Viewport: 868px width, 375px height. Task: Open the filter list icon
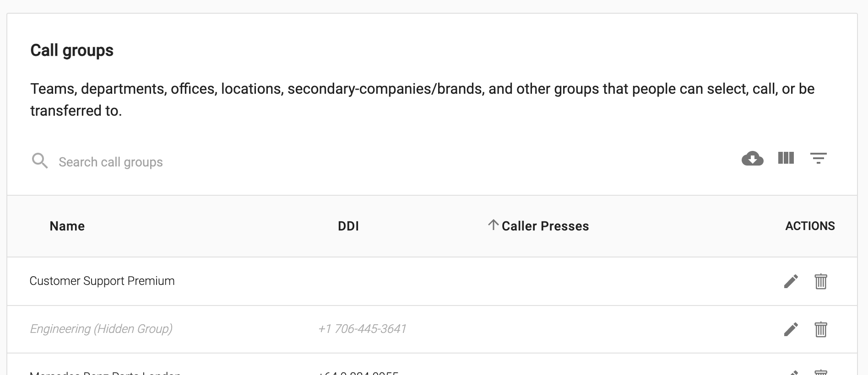[818, 158]
